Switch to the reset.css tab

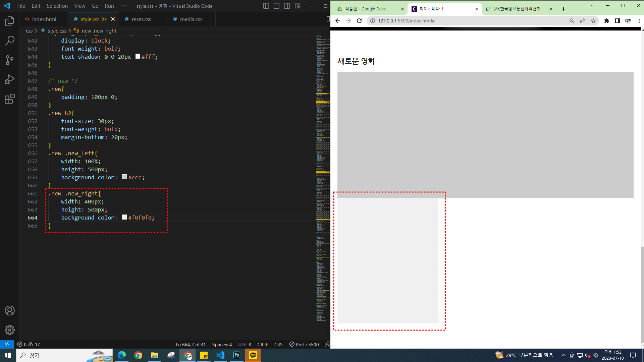[141, 19]
